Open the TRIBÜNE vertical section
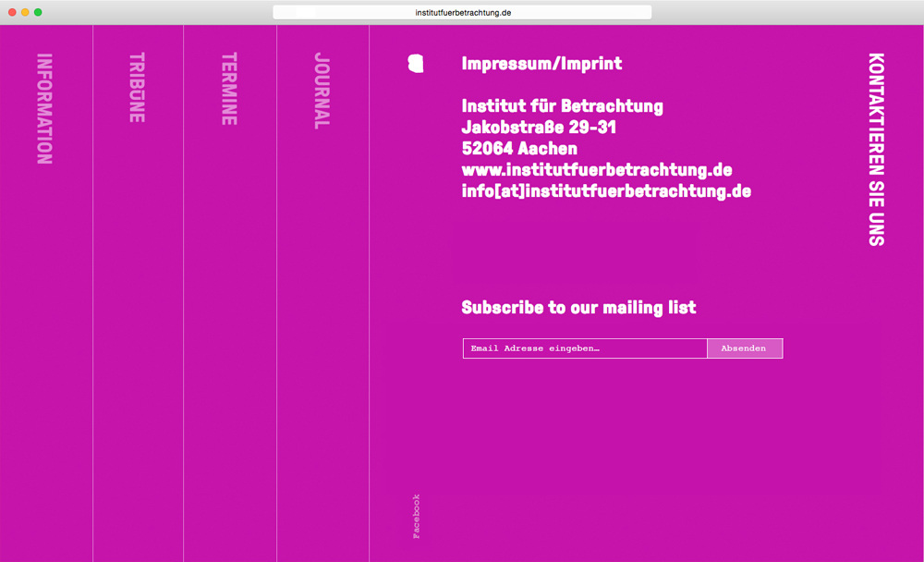Viewport: 924px width, 562px height. [137, 88]
